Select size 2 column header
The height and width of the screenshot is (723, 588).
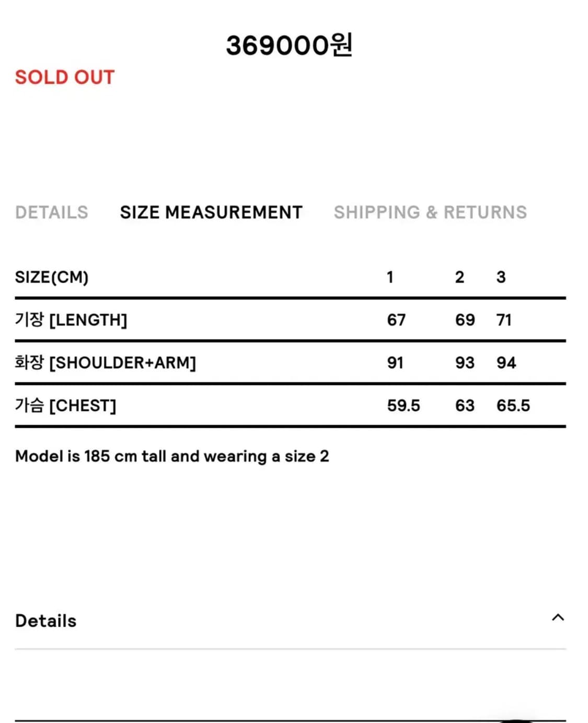(459, 277)
